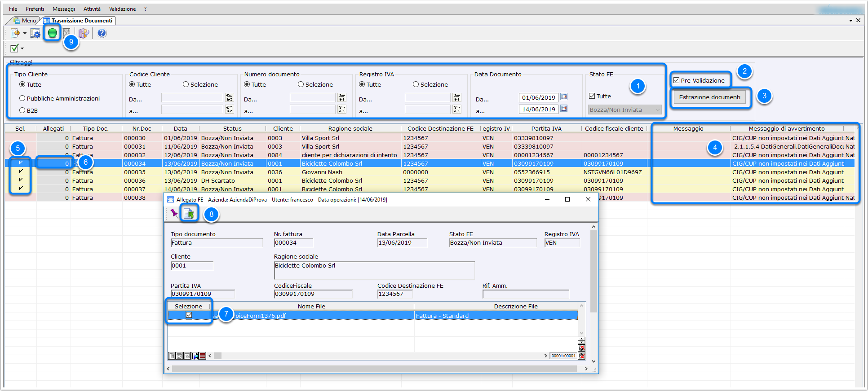This screenshot has height=391, width=868.
Task: Click the third grid footer icon in attachment grid
Action: click(x=187, y=356)
